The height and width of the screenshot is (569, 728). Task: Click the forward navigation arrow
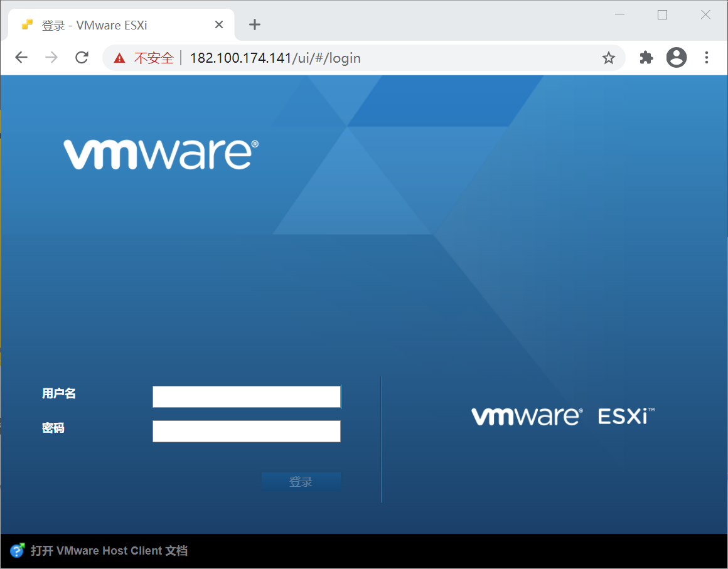51,57
